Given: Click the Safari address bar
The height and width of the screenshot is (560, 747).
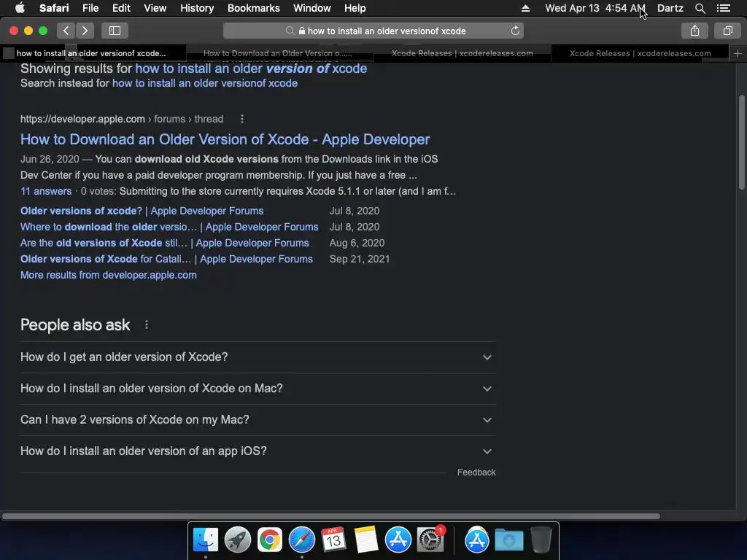Looking at the screenshot, I should [373, 31].
